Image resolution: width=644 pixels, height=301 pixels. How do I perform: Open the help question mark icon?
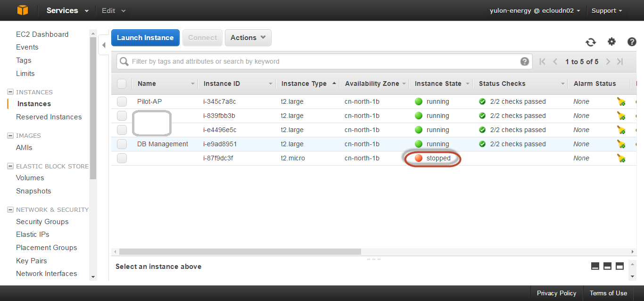(x=632, y=42)
